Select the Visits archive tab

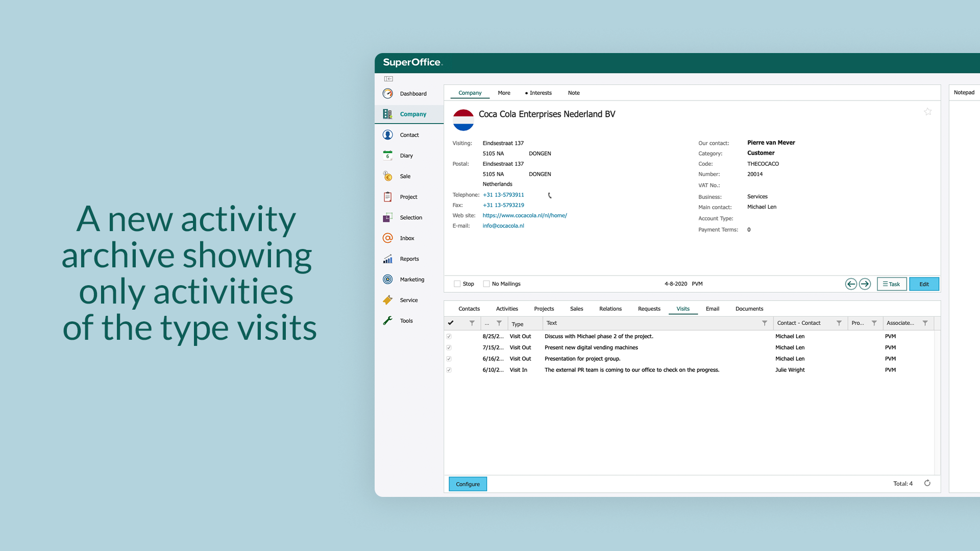tap(683, 309)
